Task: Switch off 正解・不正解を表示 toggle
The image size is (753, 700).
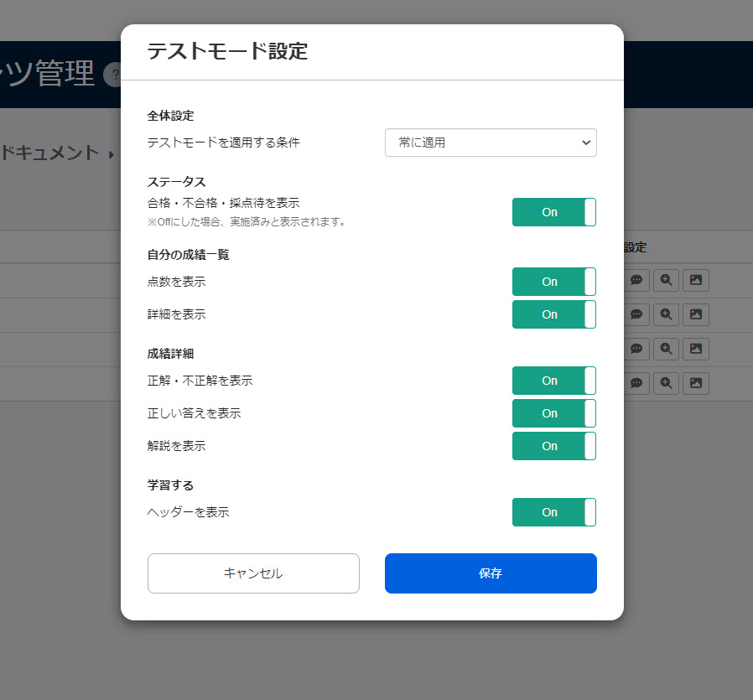Action: click(553, 381)
